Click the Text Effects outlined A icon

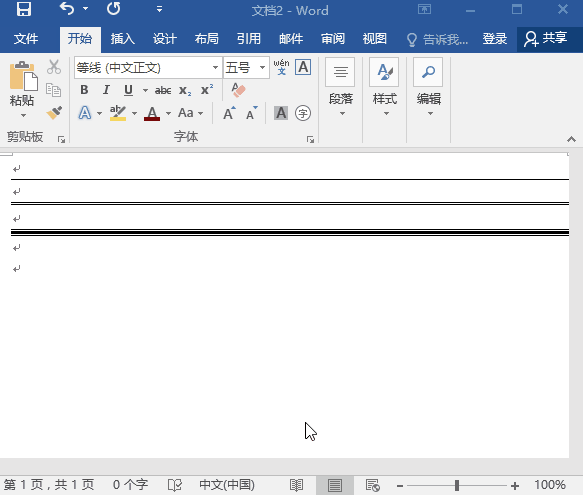tap(85, 113)
